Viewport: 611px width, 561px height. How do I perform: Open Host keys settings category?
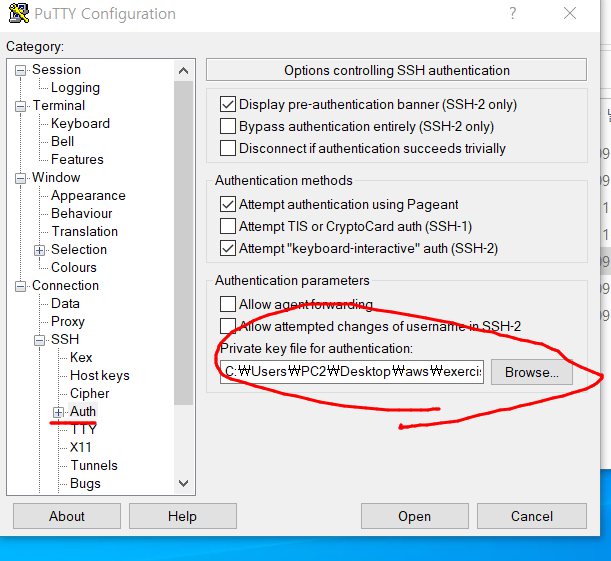(x=100, y=376)
